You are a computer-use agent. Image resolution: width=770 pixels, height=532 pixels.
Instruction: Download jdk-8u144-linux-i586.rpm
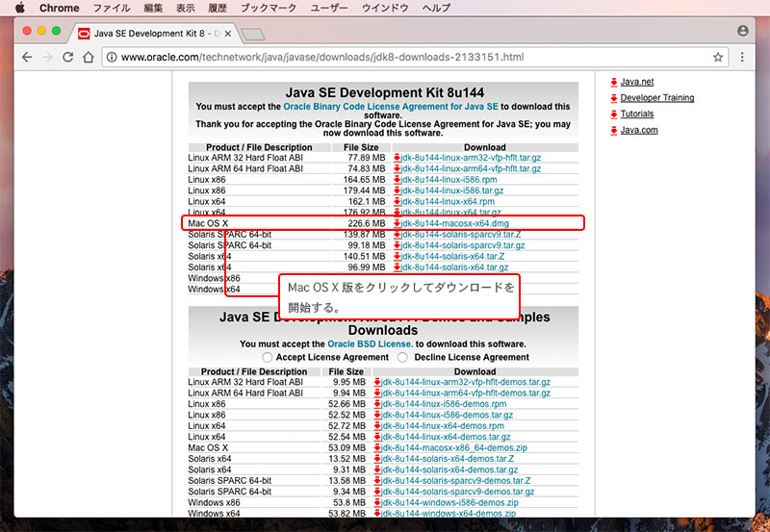pos(449,180)
